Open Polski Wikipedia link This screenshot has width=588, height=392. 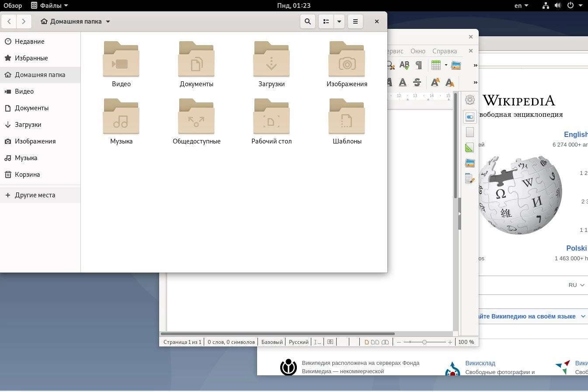[x=577, y=248]
